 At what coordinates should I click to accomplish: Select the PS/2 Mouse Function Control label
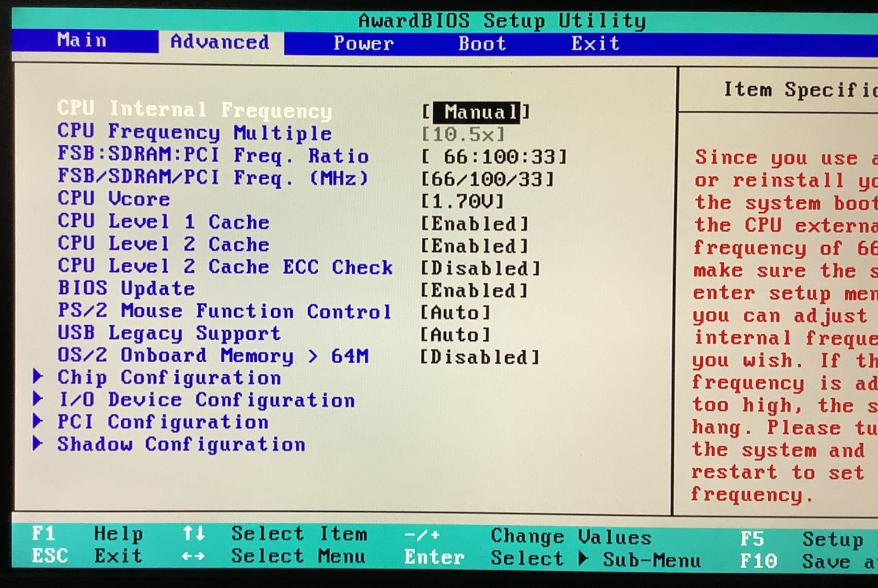[224, 311]
